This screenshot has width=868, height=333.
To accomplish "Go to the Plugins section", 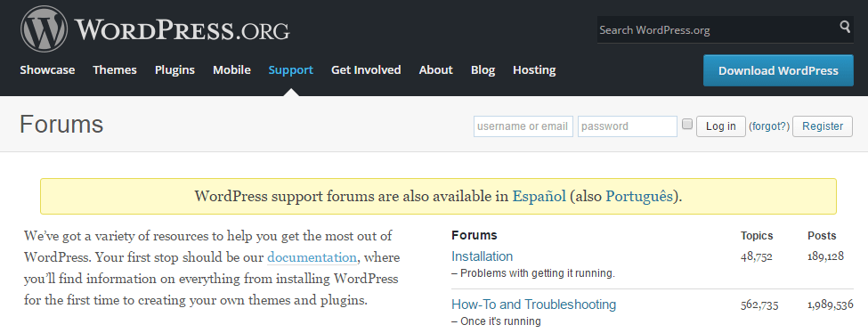I will 174,69.
